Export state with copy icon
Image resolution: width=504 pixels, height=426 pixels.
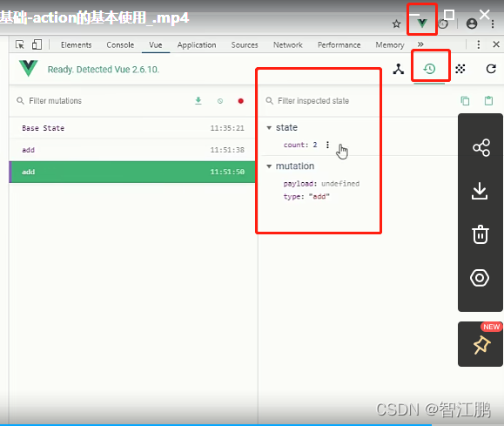[x=465, y=101]
